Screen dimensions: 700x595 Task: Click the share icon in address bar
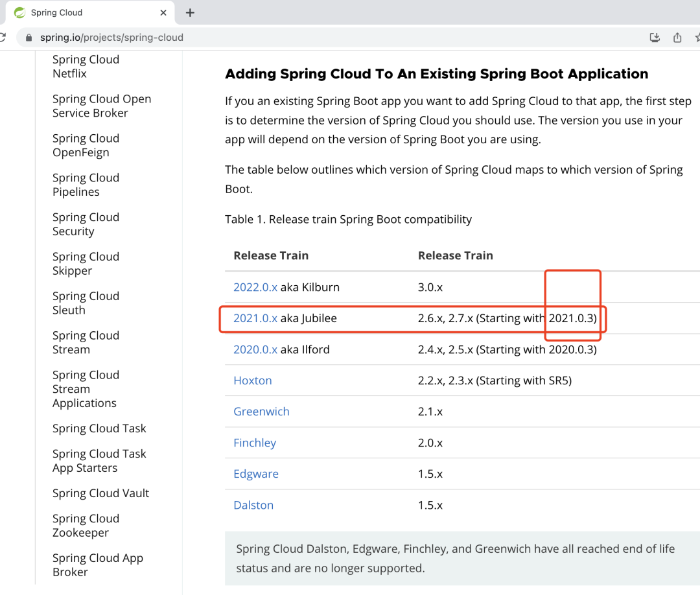(677, 38)
